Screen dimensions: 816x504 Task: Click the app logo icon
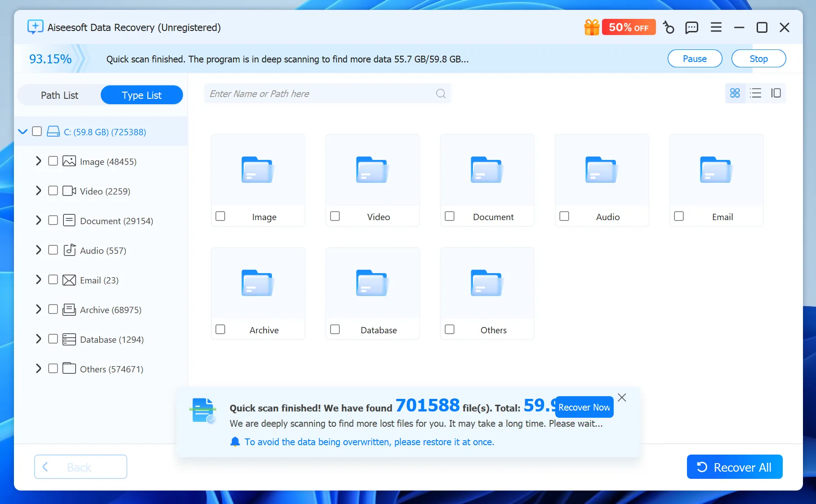[35, 27]
